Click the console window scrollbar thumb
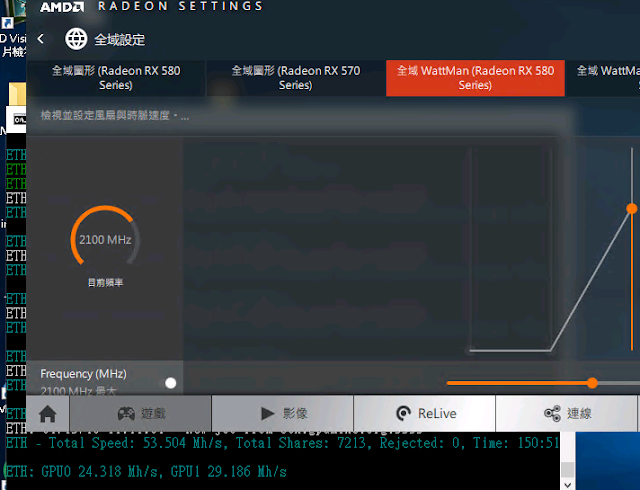The width and height of the screenshot is (640, 490). tap(568, 470)
